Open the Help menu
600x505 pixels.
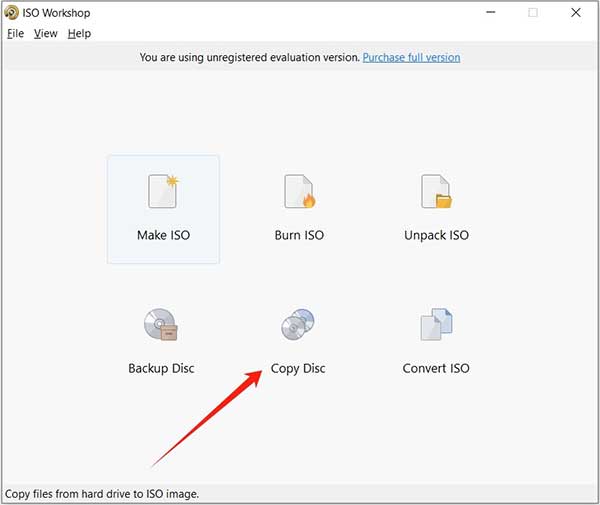point(79,34)
